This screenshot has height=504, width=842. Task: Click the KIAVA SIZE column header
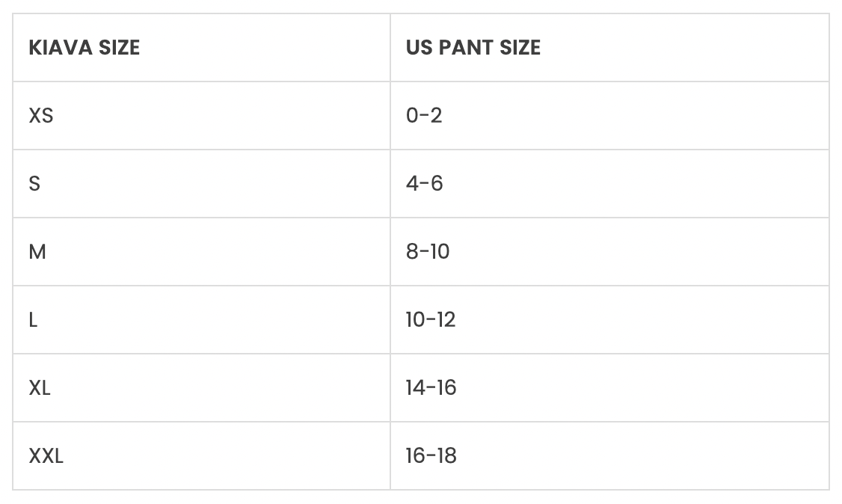coord(84,48)
